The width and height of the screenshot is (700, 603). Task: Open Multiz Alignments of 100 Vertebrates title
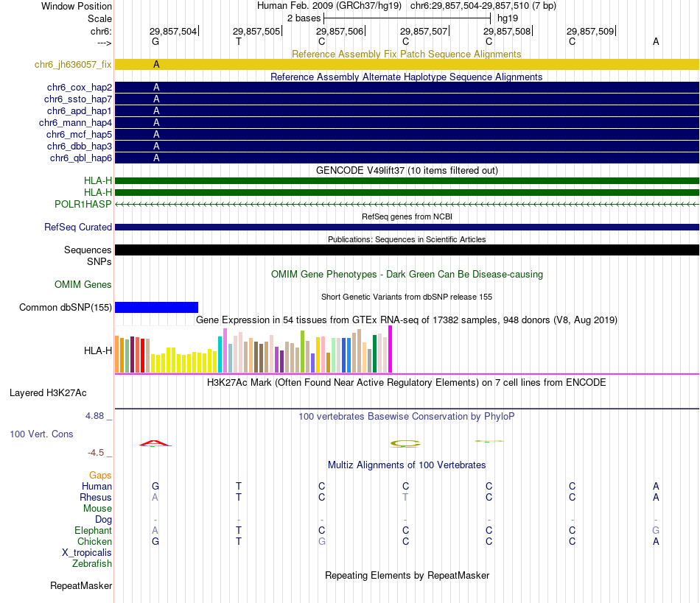point(407,465)
